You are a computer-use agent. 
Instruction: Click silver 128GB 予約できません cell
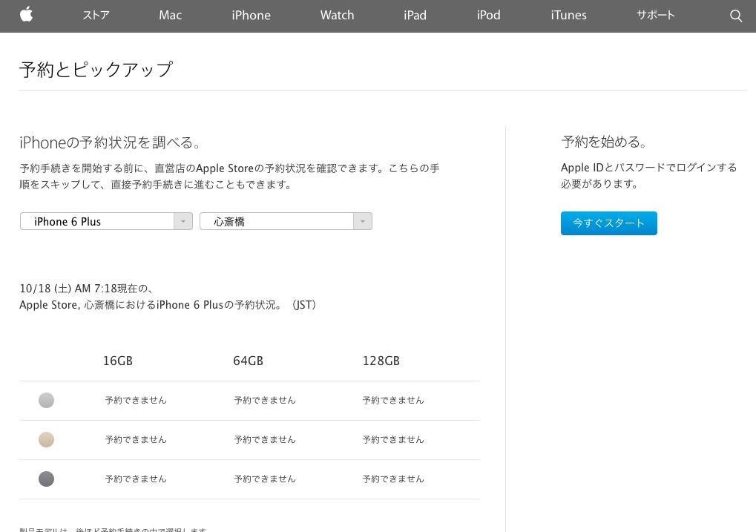point(393,401)
